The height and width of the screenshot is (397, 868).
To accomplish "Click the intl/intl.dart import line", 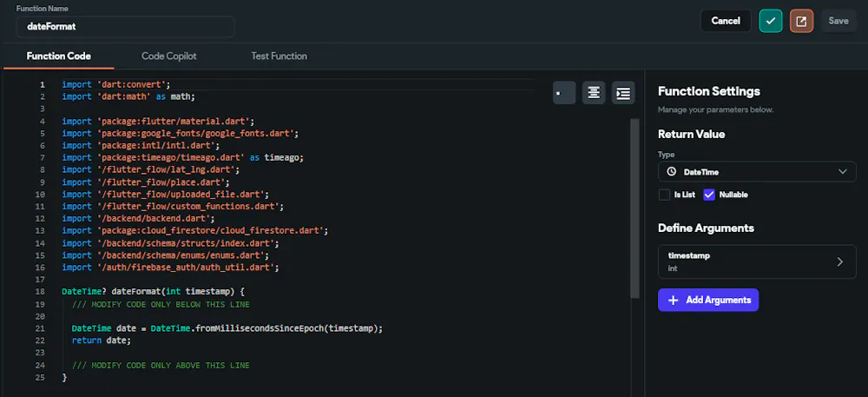I will point(141,146).
